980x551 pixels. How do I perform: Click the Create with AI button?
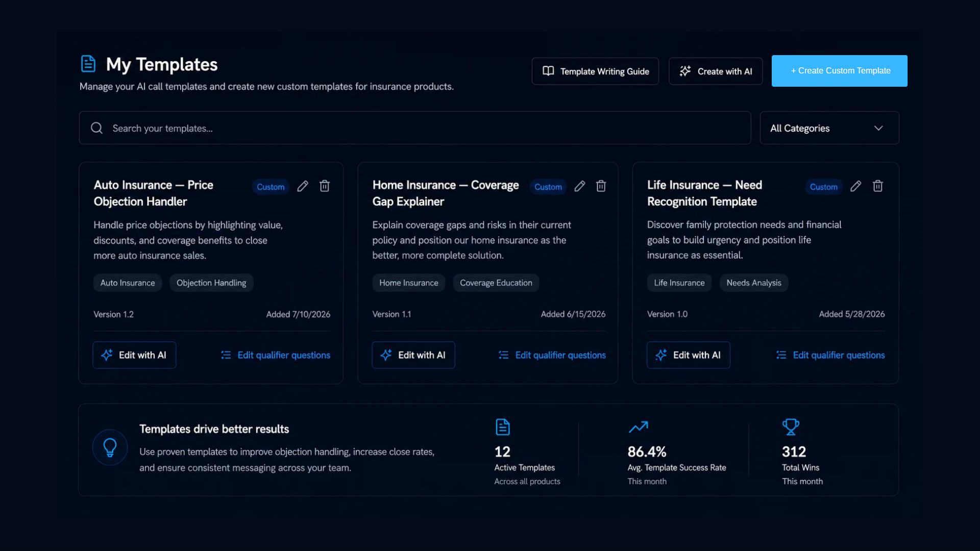tap(716, 71)
